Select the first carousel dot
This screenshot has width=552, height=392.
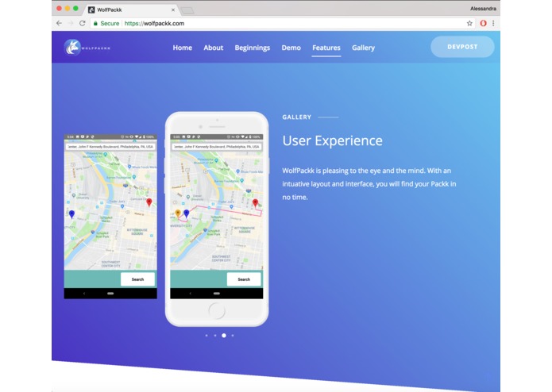point(207,336)
